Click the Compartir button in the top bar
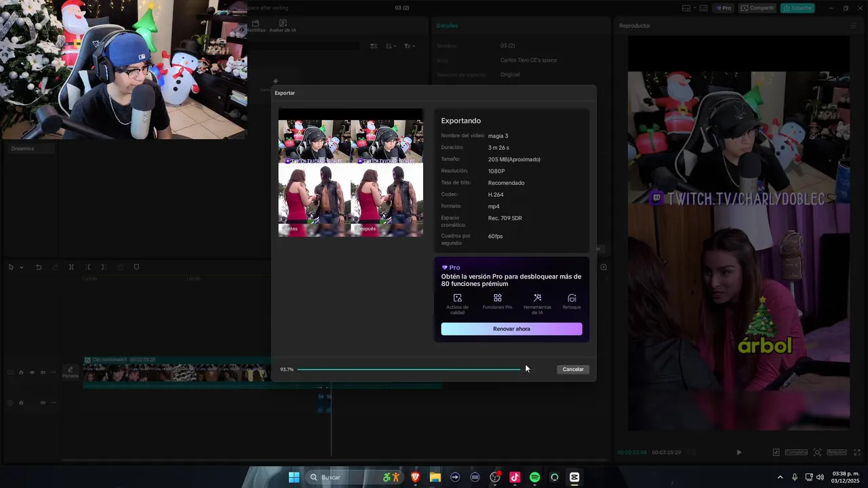The height and width of the screenshot is (488, 868). (757, 8)
